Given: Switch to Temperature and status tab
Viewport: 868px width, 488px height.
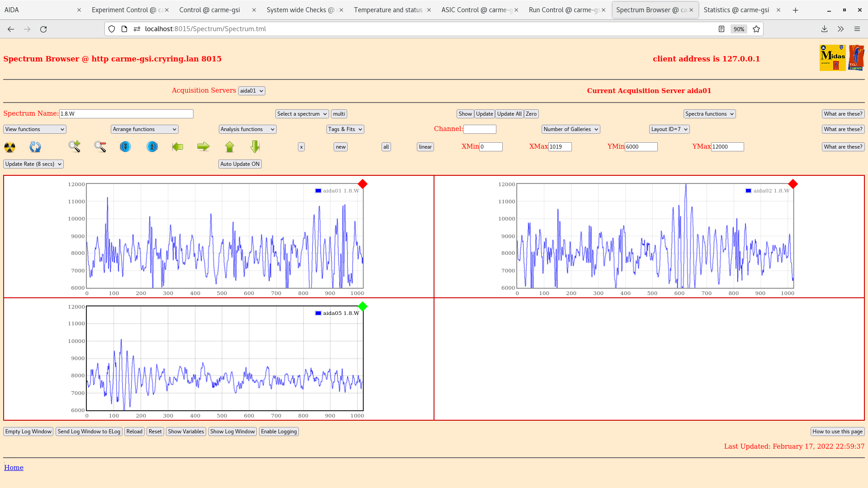Looking at the screenshot, I should (x=388, y=10).
